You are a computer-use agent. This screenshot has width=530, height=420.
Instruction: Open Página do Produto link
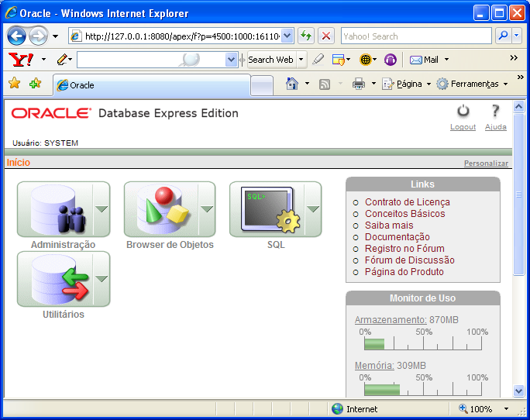click(404, 272)
